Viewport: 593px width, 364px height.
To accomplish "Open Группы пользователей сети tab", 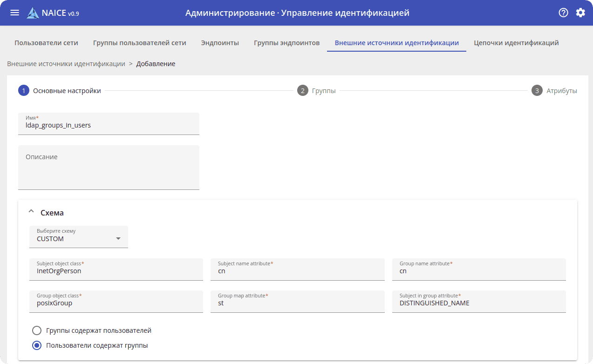I will coord(139,43).
